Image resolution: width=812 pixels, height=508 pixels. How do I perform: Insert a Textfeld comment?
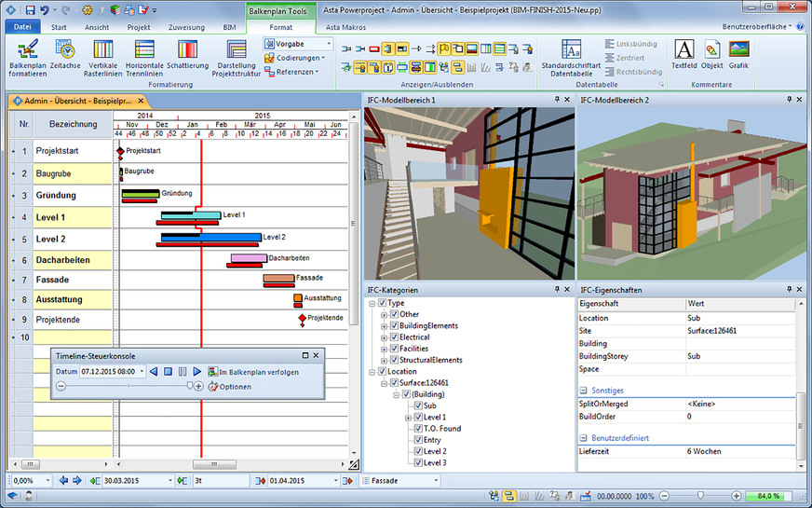point(683,56)
